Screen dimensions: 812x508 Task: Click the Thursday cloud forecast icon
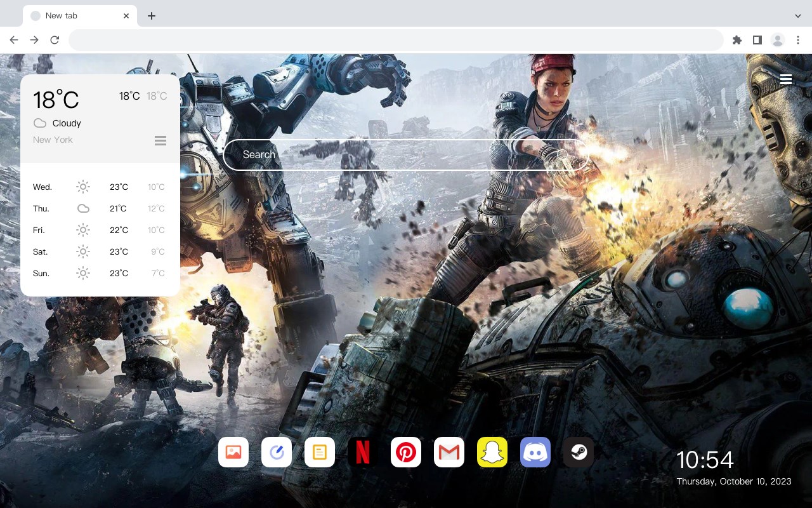coord(83,208)
